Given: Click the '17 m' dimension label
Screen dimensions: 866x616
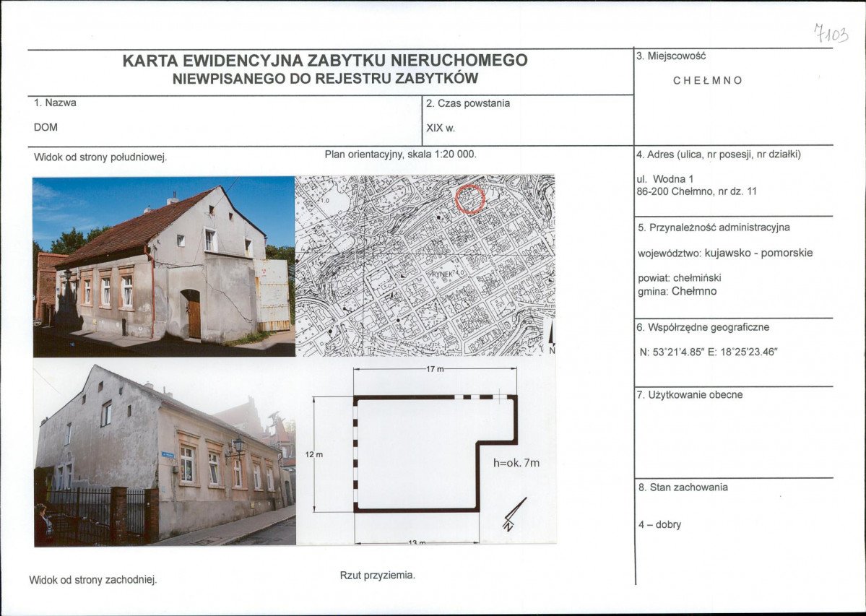Looking at the screenshot, I should (x=435, y=369).
